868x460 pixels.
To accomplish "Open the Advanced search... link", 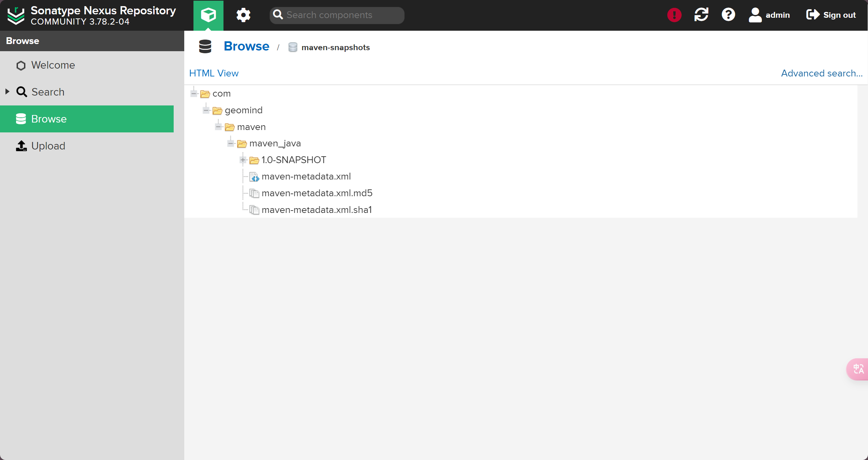I will coord(822,73).
